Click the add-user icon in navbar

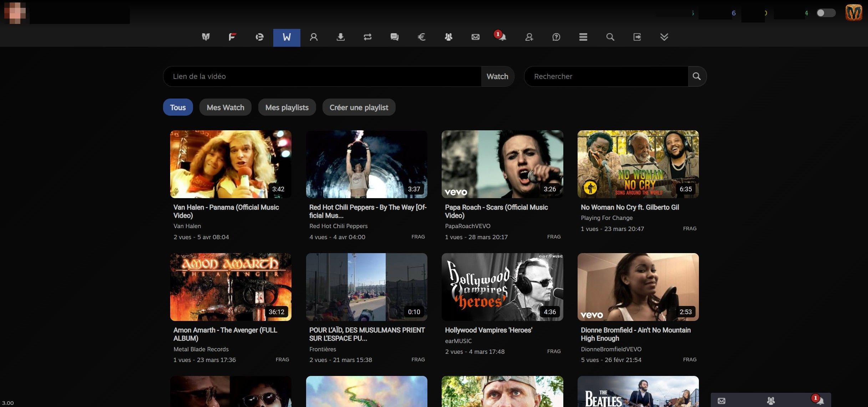coord(529,37)
